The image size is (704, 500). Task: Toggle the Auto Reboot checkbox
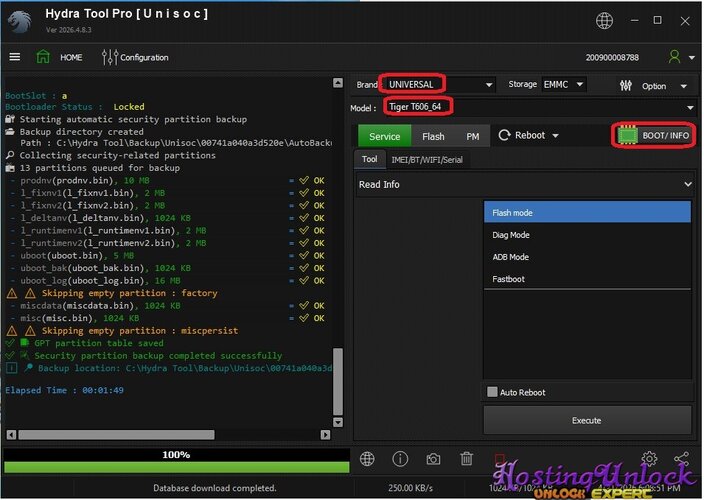(x=492, y=392)
